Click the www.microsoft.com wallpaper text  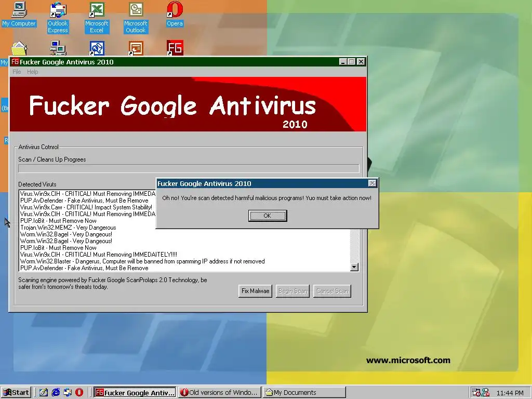coord(408,361)
